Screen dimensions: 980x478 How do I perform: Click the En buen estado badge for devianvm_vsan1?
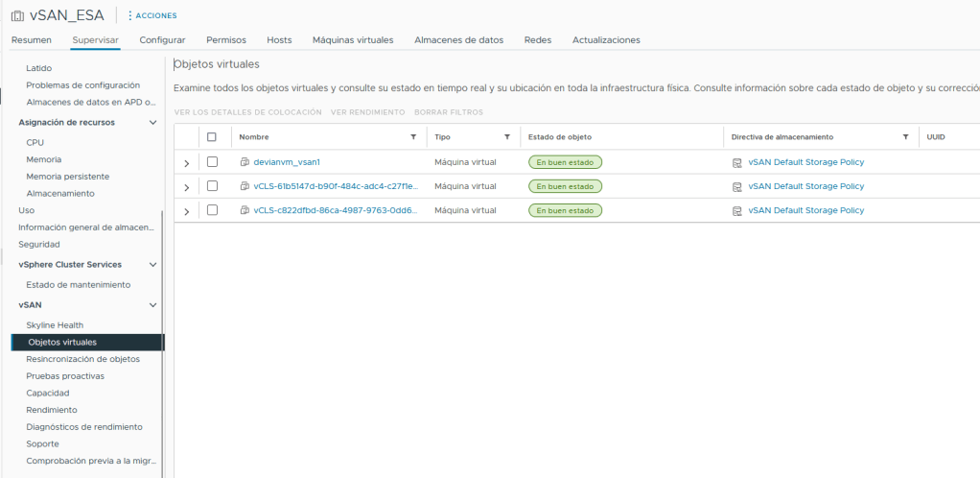pyautogui.click(x=565, y=162)
